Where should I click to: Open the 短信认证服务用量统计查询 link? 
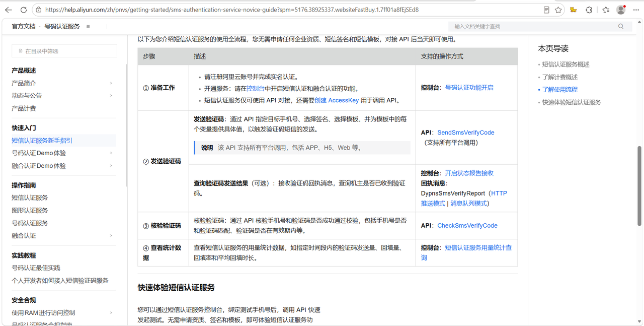point(466,252)
